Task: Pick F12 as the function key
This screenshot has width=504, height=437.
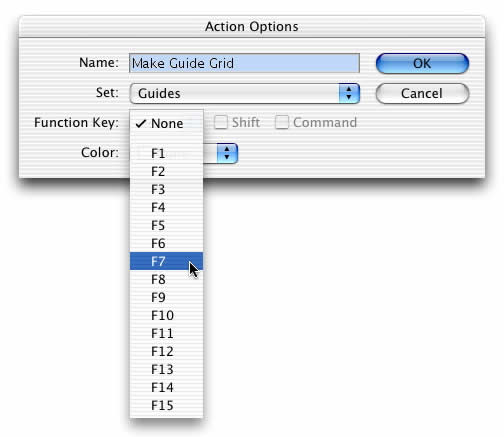Action: [x=166, y=351]
